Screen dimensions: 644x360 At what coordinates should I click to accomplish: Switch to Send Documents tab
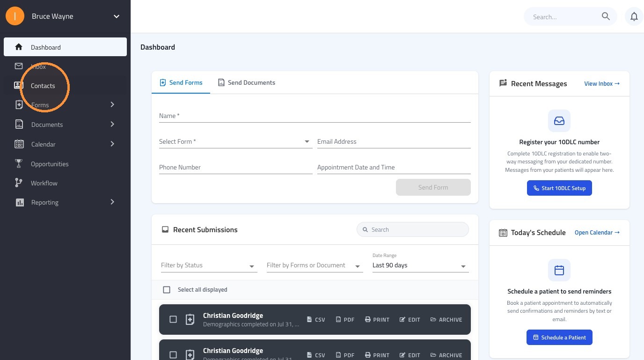247,82
